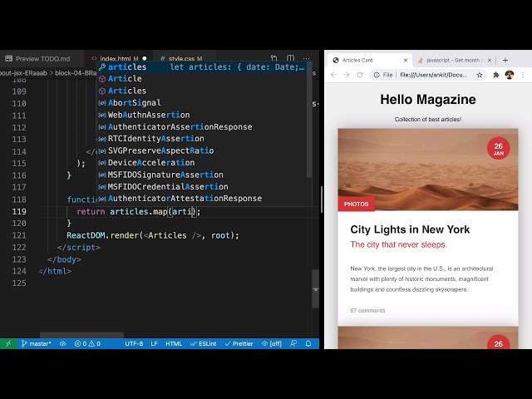532x399 pixels.
Task: Choose AbortSignal from autocomplete list
Action: tap(202, 102)
